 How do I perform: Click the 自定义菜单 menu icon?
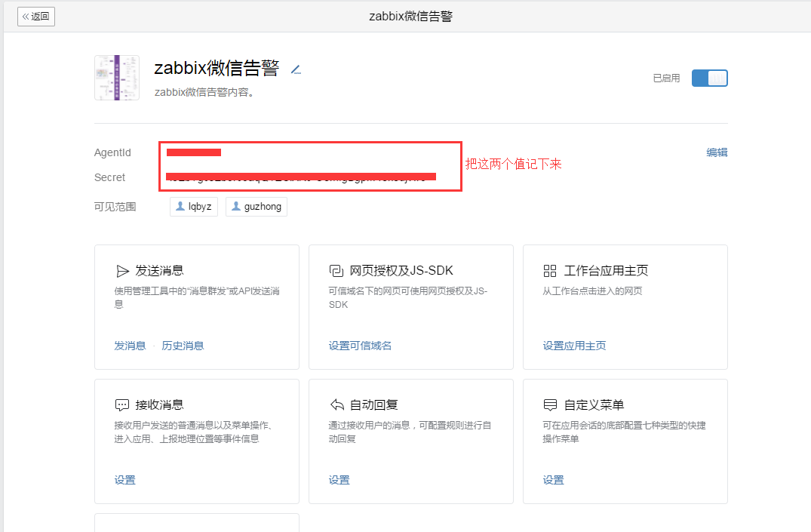pos(550,404)
